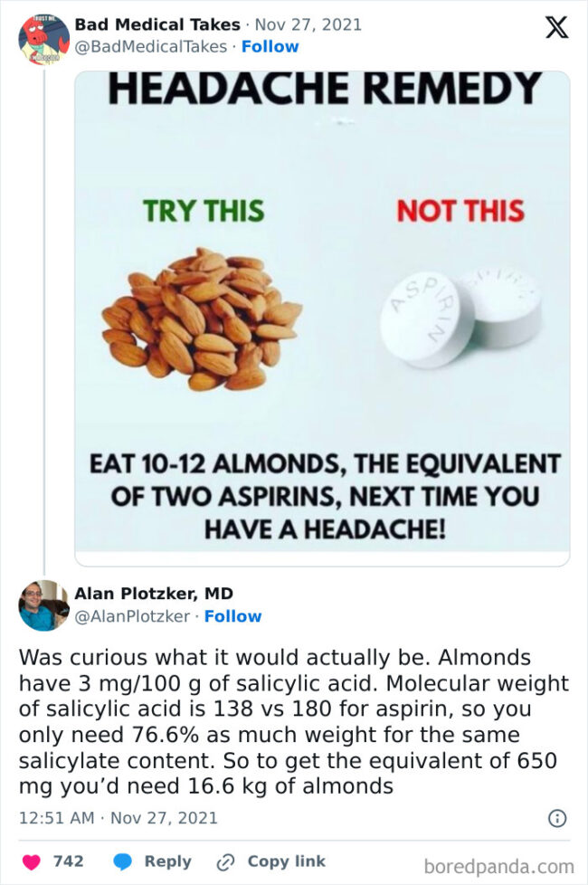Screen dimensions: 588x885
Task: Click the X logo in the tweet corner
Action: pos(556,28)
